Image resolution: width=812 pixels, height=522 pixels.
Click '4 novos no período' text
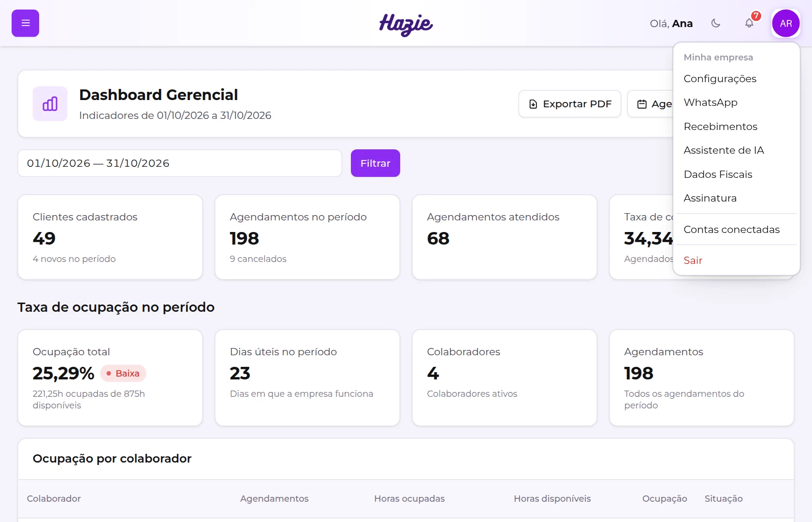pos(74,259)
